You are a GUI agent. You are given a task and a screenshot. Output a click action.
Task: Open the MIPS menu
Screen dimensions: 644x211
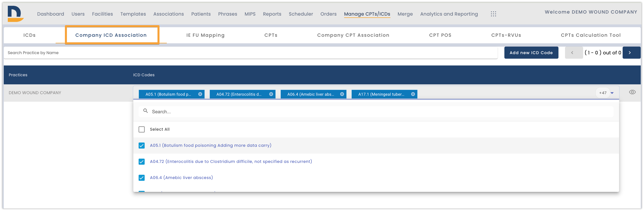tap(250, 14)
